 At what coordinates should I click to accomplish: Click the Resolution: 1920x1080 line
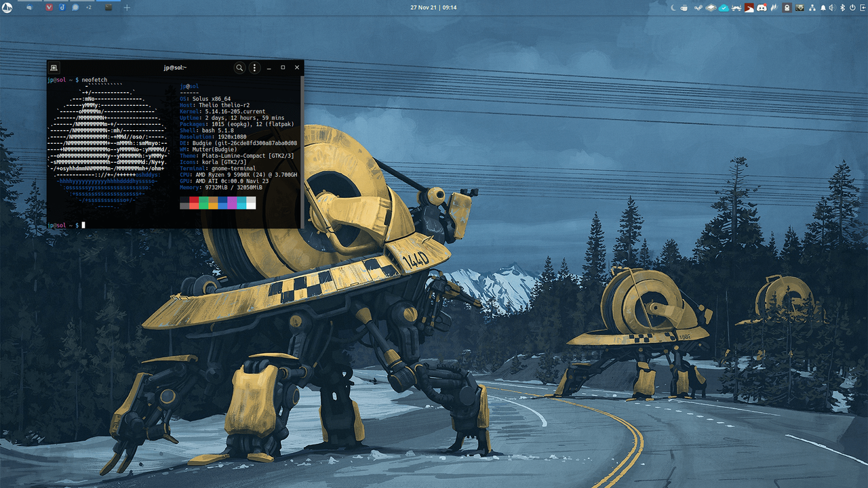(x=213, y=137)
